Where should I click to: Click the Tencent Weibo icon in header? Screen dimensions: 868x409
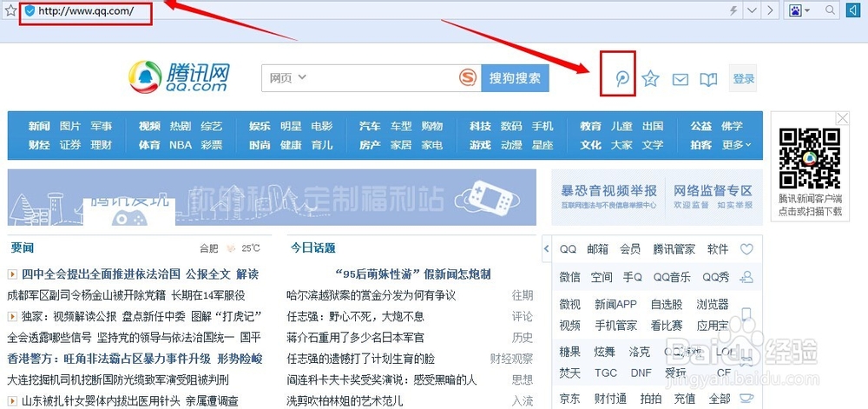pyautogui.click(x=622, y=79)
